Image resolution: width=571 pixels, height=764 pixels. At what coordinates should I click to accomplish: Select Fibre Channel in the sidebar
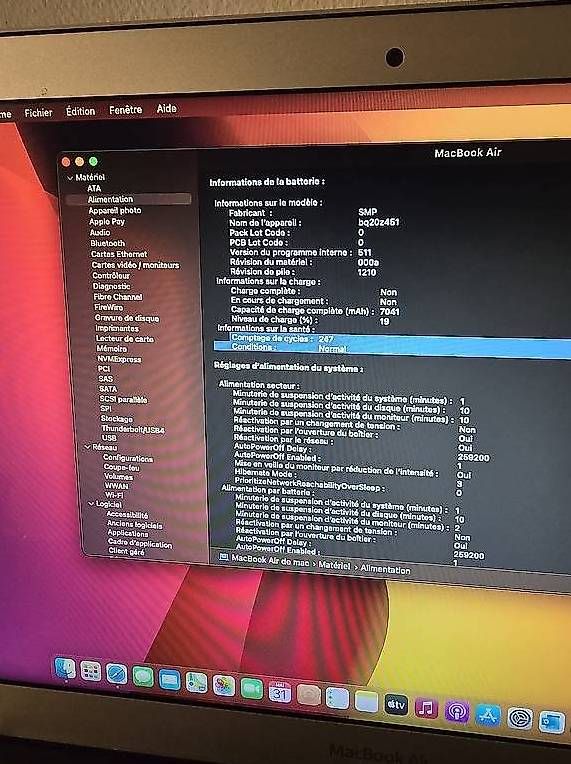click(118, 297)
